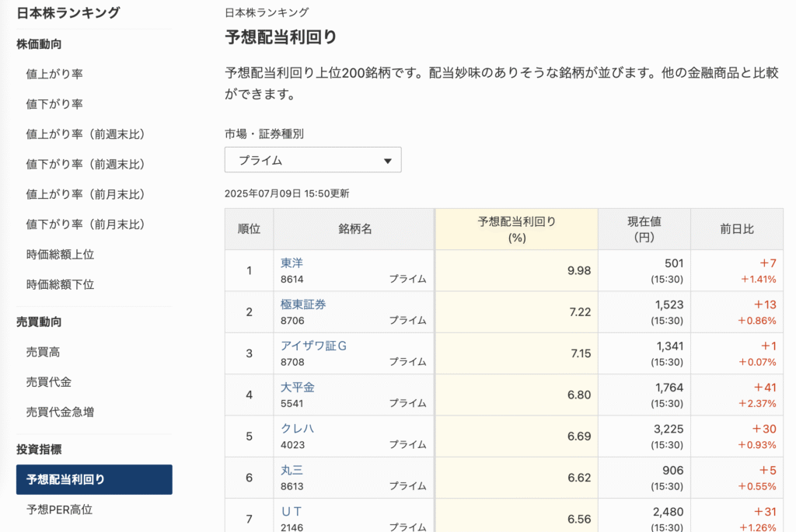Screen dimensions: 796x532
Task: Click the 銘柄名 column header
Action: coord(354,229)
